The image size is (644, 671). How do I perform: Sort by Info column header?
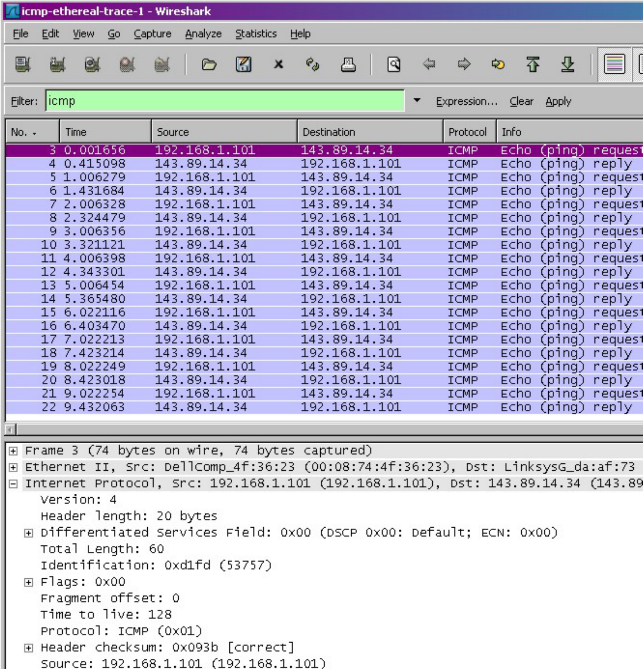coord(570,132)
